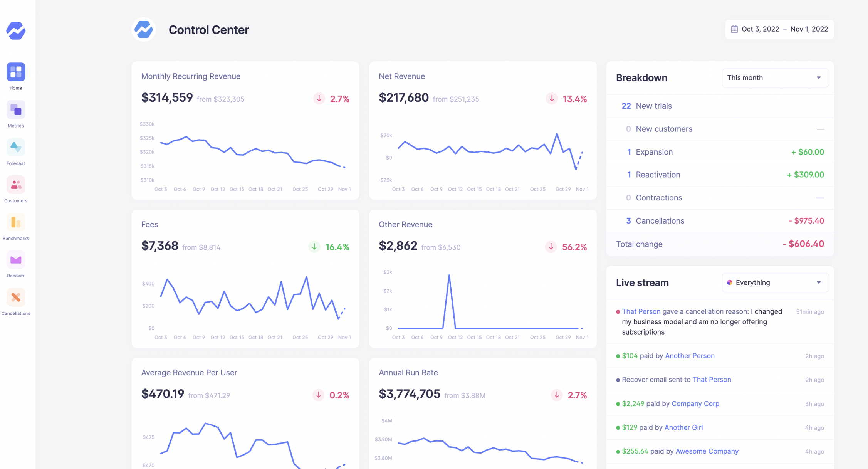
Task: Select the Cancellations icon
Action: click(x=15, y=297)
